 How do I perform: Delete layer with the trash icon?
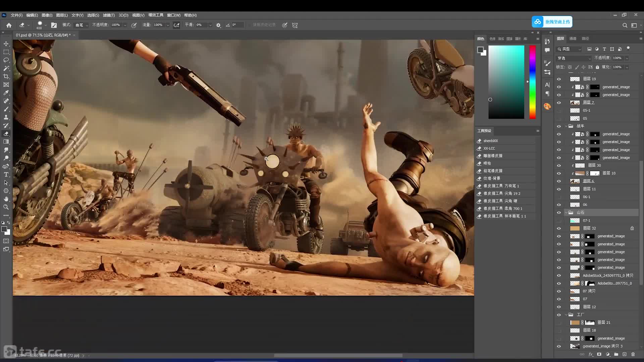tap(633, 354)
